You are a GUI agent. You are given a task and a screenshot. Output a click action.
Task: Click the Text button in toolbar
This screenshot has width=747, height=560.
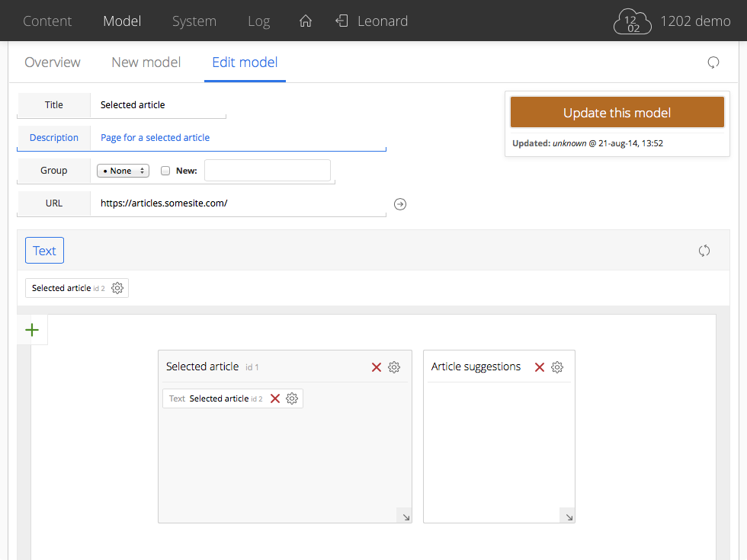(44, 251)
